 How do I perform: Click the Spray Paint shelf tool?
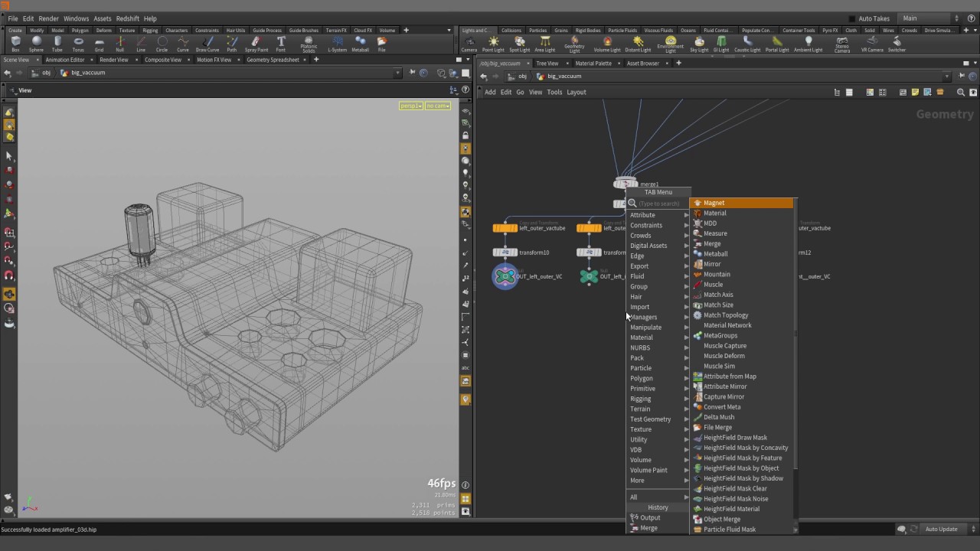(x=256, y=44)
